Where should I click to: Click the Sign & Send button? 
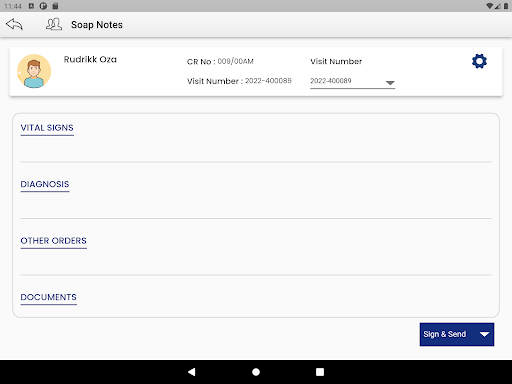[445, 334]
